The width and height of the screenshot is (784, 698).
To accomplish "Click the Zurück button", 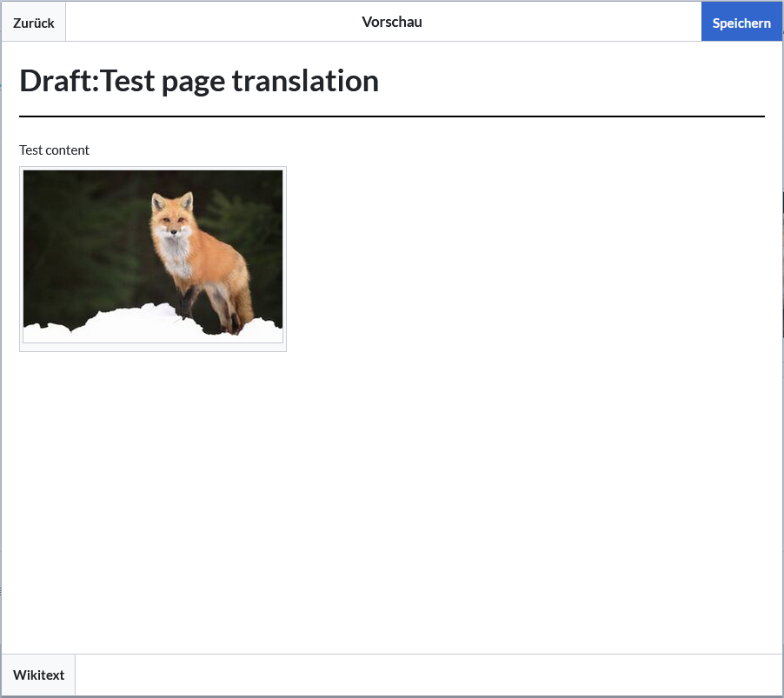I will pos(34,23).
